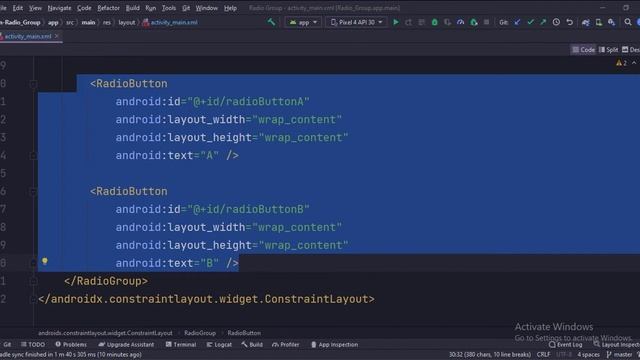640x360 pixels.
Task: Click the yellow intention lightbulb in gutter
Action: pos(44,261)
